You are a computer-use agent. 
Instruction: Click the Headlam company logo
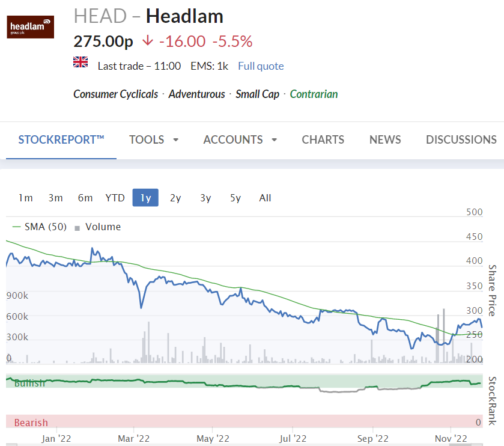tap(31, 27)
